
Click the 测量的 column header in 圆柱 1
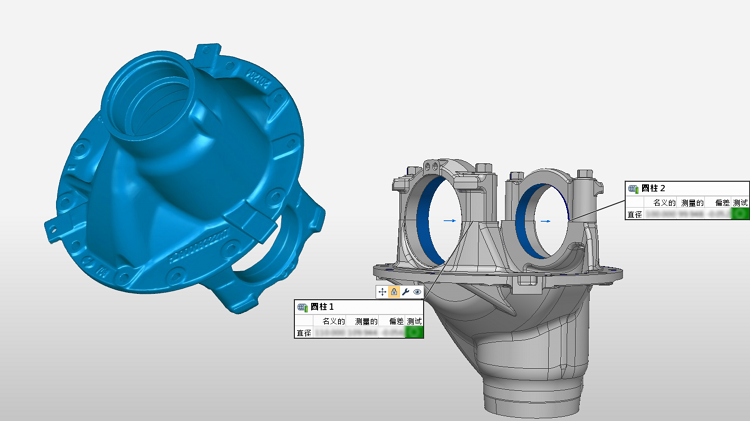366,321
